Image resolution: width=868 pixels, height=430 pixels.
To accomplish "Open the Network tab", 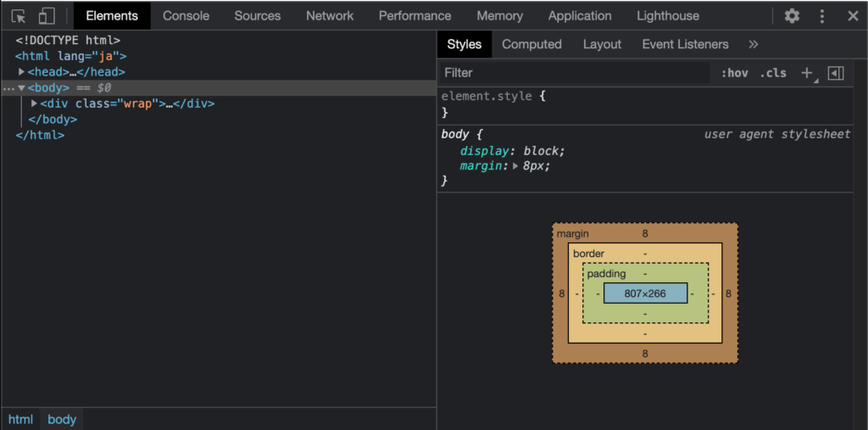I will tap(330, 16).
